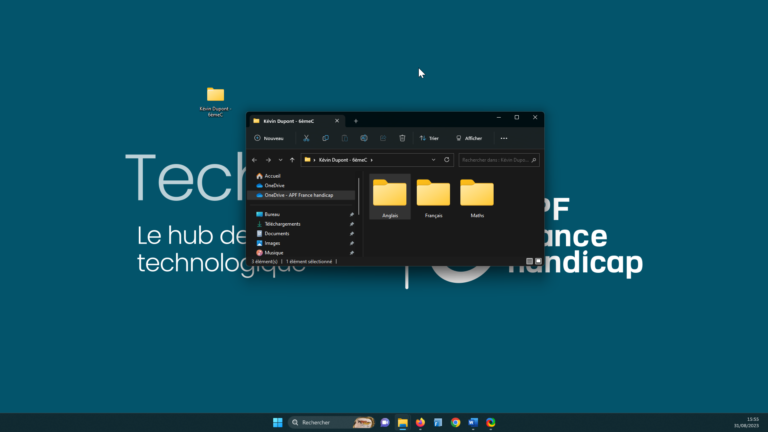Switch to details list view
The image size is (768, 432).
pyautogui.click(x=529, y=261)
